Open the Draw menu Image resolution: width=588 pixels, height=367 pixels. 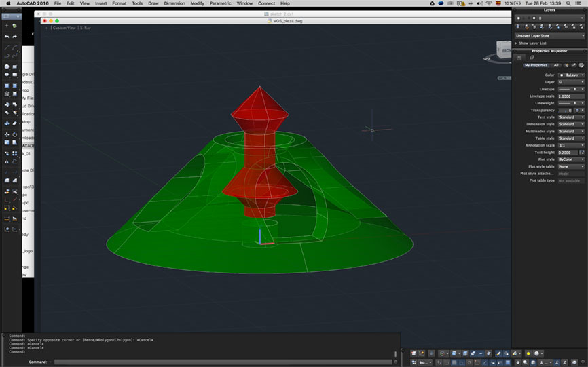(153, 3)
